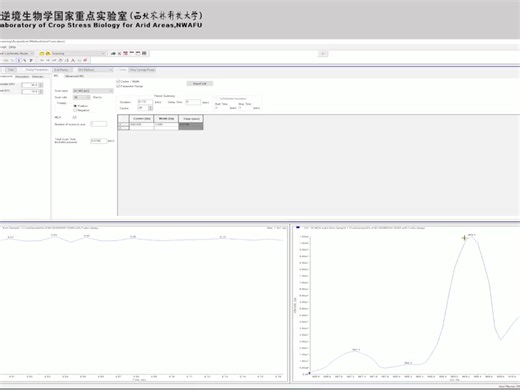The width and height of the screenshot is (520, 390).
Task: Click the first compound parameter value field
Action: pyautogui.click(x=30, y=85)
